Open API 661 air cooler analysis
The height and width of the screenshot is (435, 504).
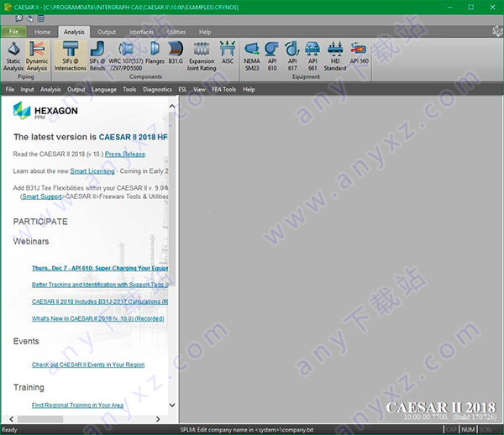tap(312, 56)
